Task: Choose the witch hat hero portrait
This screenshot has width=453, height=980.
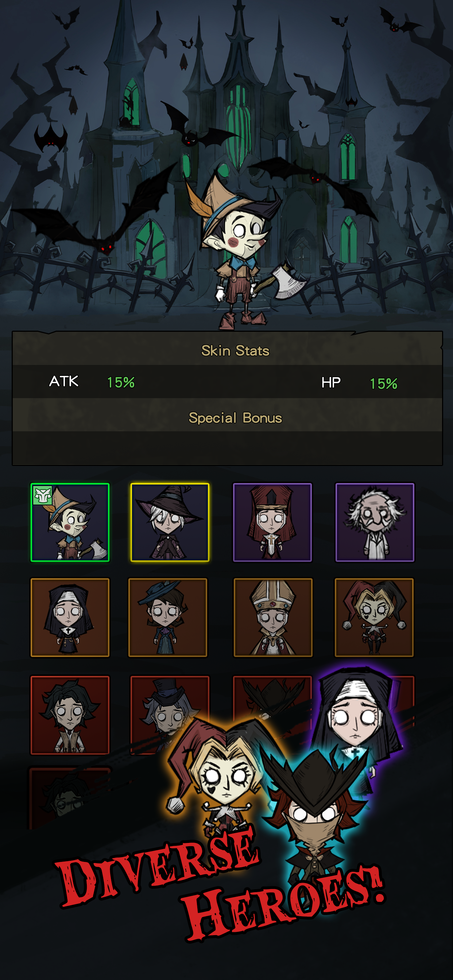Action: pos(170,522)
